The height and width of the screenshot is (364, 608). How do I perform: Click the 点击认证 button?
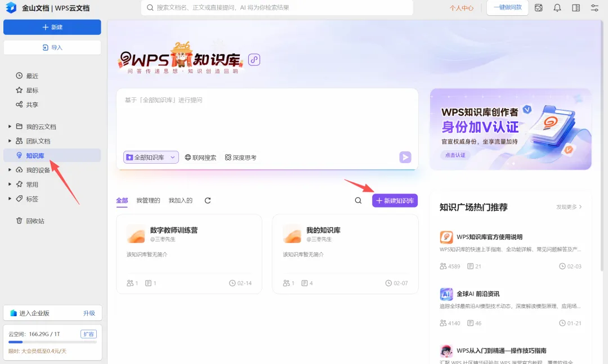pyautogui.click(x=455, y=155)
